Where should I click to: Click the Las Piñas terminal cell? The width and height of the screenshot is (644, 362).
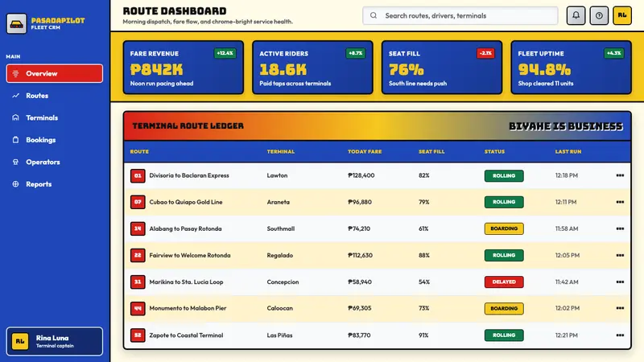point(279,335)
